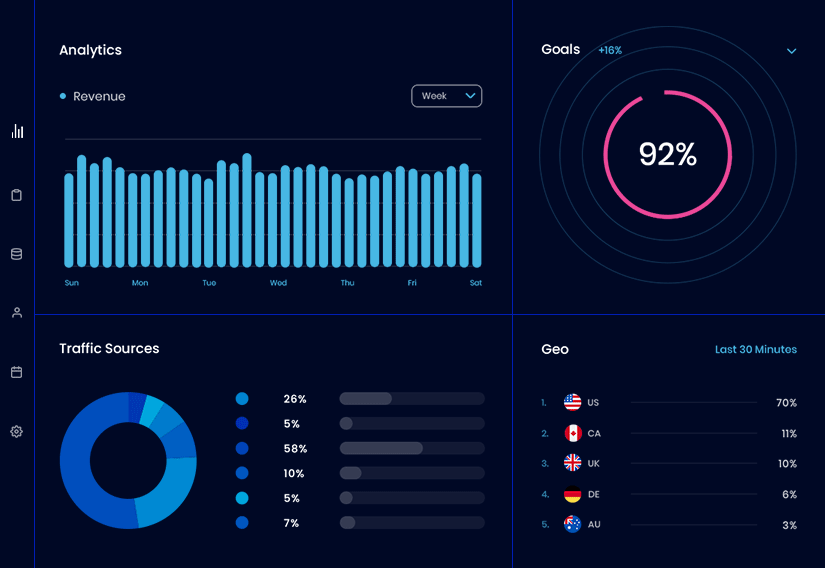Open the analytics bar chart sidebar icon
This screenshot has width=825, height=568.
tap(17, 131)
